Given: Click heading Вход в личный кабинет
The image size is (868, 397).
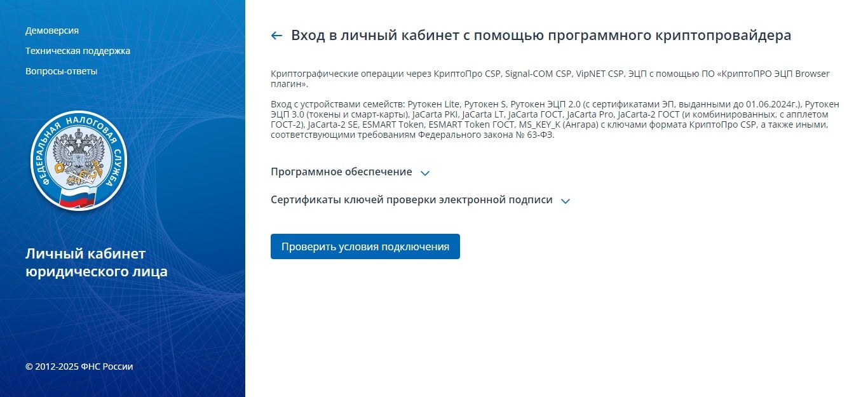Looking at the screenshot, I should [x=541, y=36].
